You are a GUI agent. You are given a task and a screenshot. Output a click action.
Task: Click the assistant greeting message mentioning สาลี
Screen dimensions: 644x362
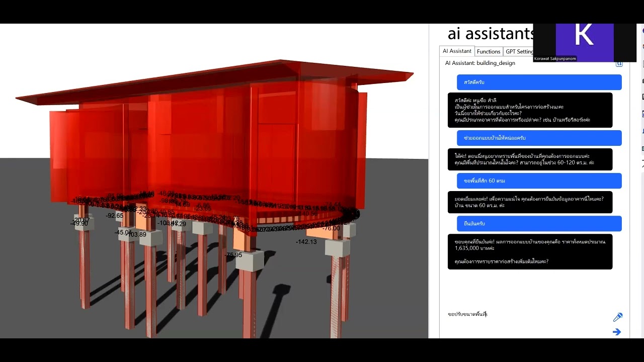pyautogui.click(x=530, y=110)
